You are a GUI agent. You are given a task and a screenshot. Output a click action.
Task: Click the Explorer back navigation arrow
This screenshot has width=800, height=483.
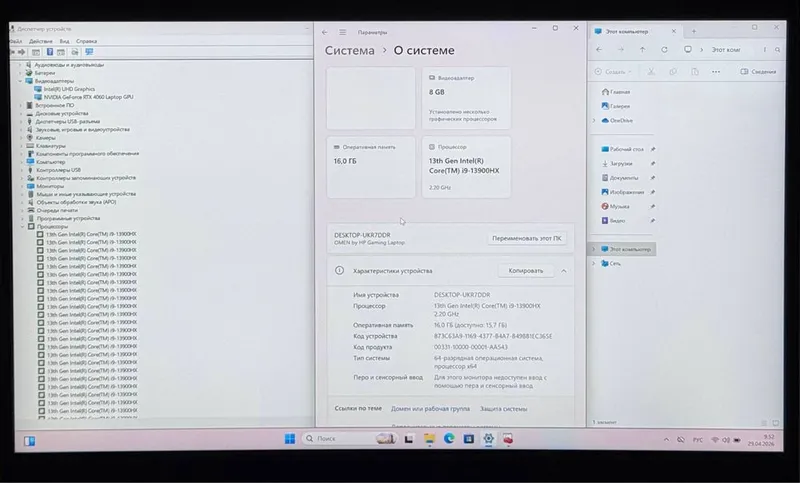pyautogui.click(x=599, y=49)
